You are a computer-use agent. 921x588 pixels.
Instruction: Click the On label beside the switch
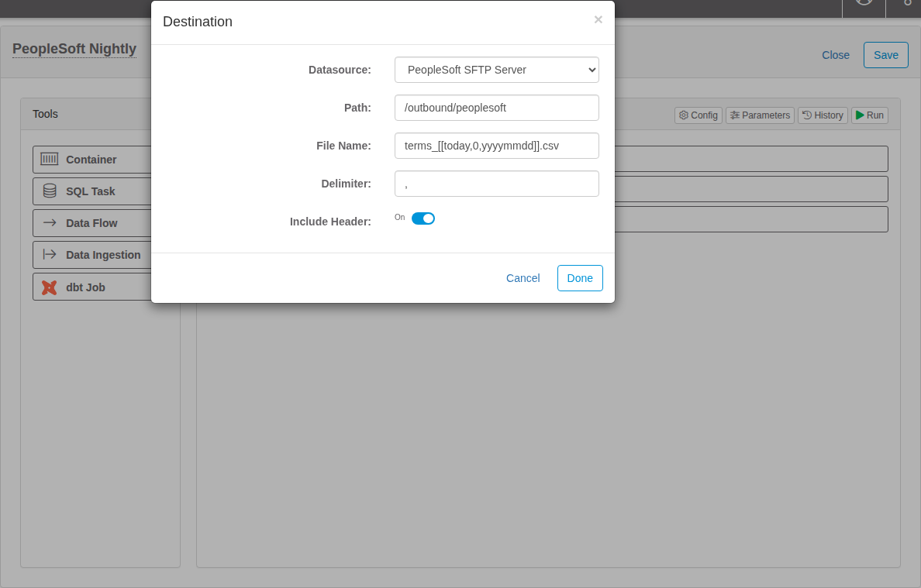point(399,217)
